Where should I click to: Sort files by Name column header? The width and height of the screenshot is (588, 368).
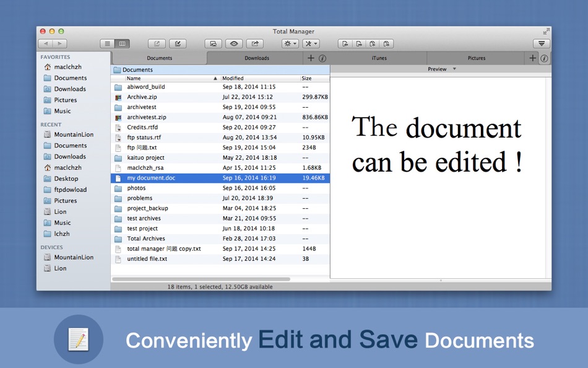pos(171,79)
